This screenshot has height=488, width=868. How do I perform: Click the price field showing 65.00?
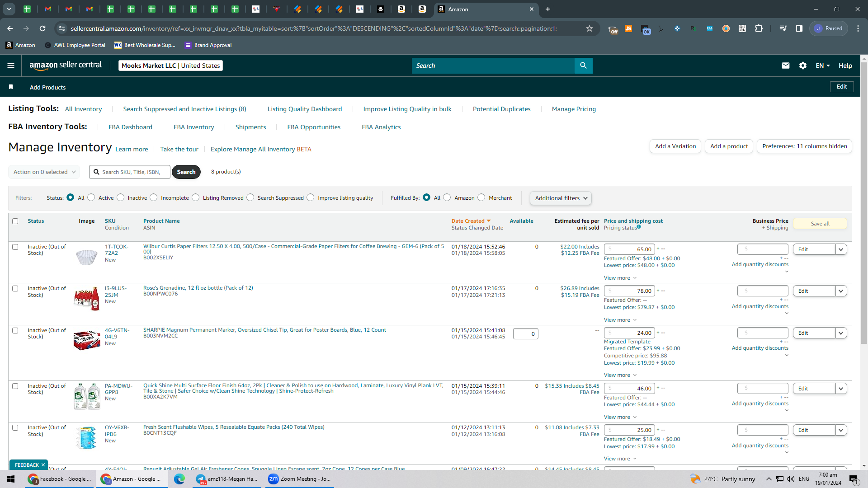click(x=629, y=249)
